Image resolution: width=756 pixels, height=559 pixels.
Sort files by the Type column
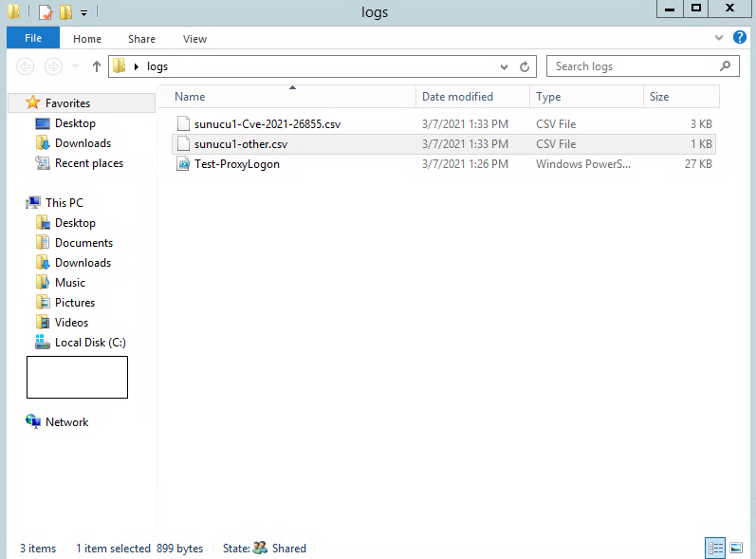click(x=586, y=97)
